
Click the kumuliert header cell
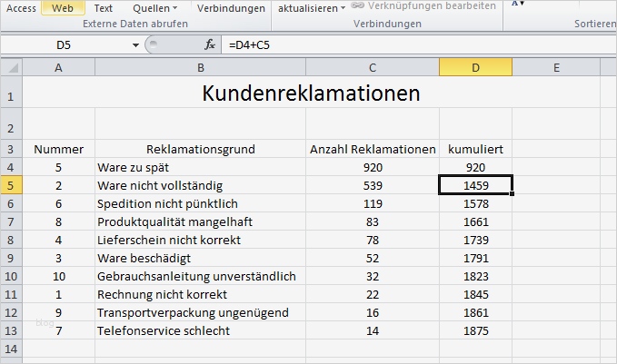[476, 149]
